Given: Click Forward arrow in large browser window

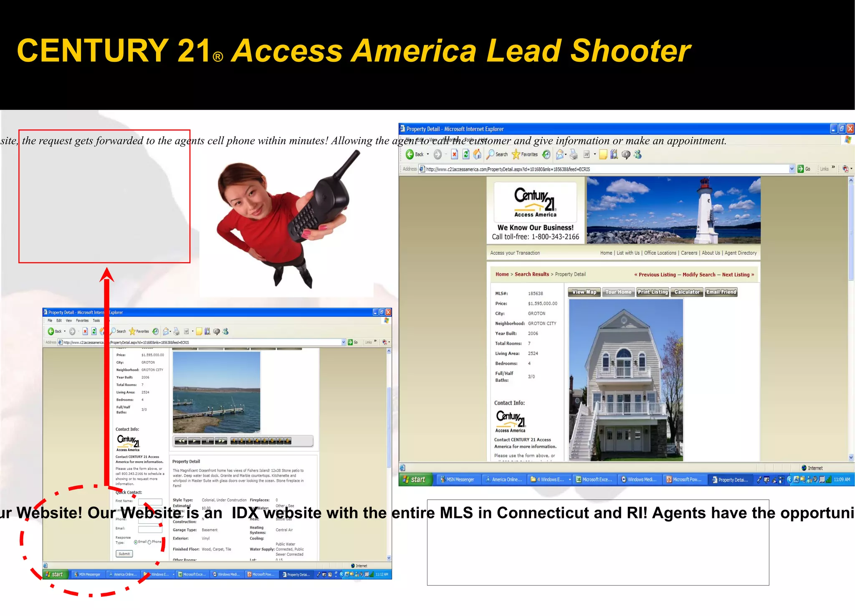Looking at the screenshot, I should click(x=437, y=154).
